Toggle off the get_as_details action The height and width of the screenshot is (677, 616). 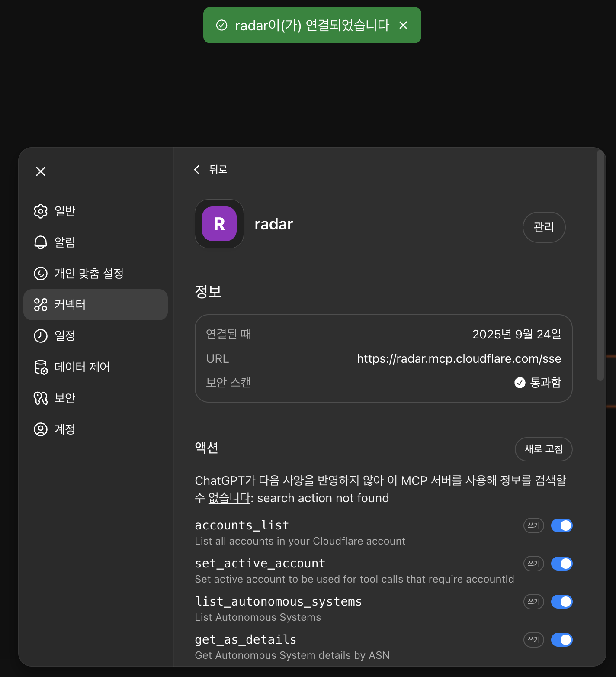coord(561,640)
